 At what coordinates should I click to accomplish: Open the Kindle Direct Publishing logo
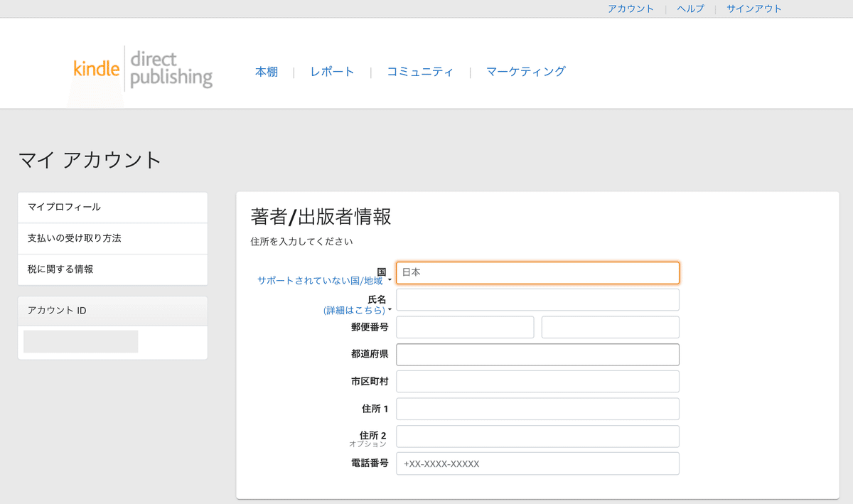(143, 69)
